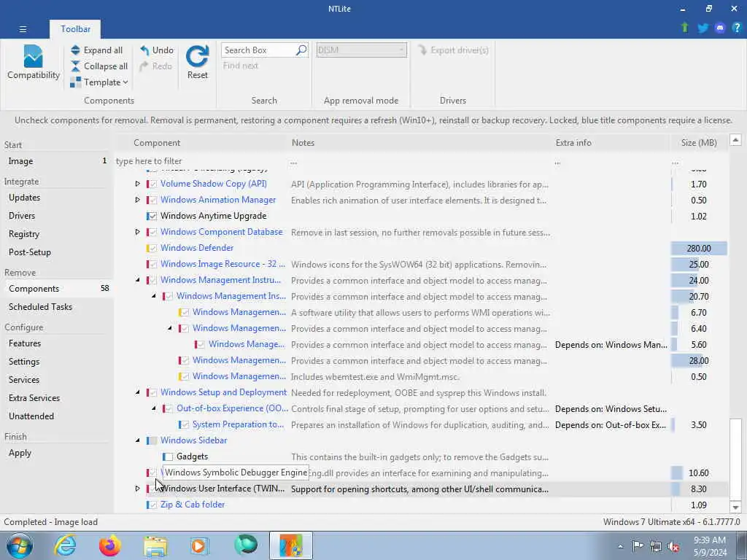This screenshot has height=560, width=747.
Task: Toggle Windows Image Resource - 32 checkbox
Action: tap(152, 264)
